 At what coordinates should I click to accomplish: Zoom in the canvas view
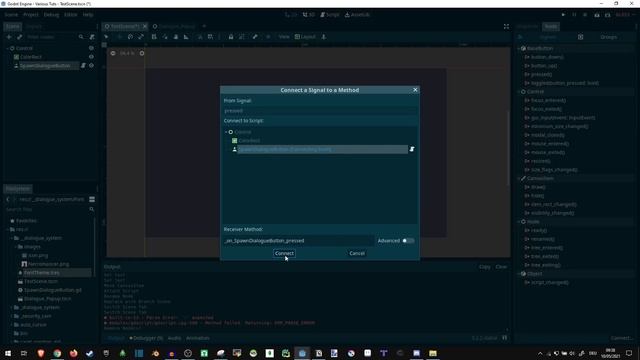pyautogui.click(x=142, y=53)
